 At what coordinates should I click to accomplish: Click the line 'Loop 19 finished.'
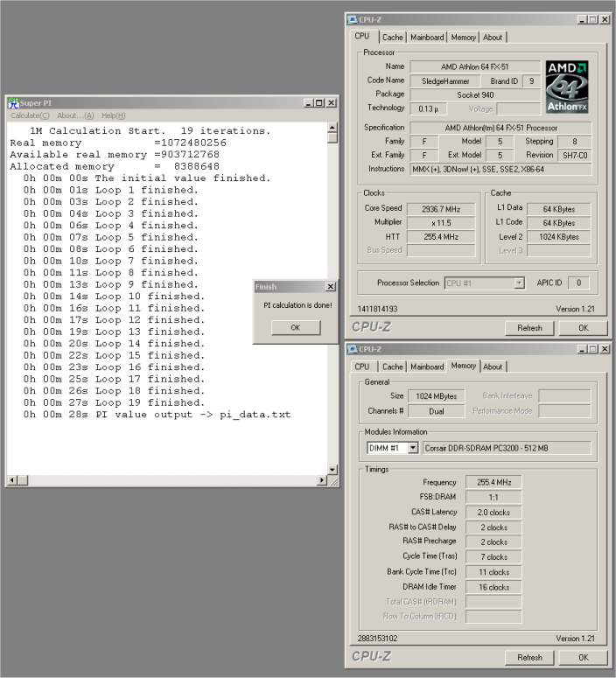point(115,402)
